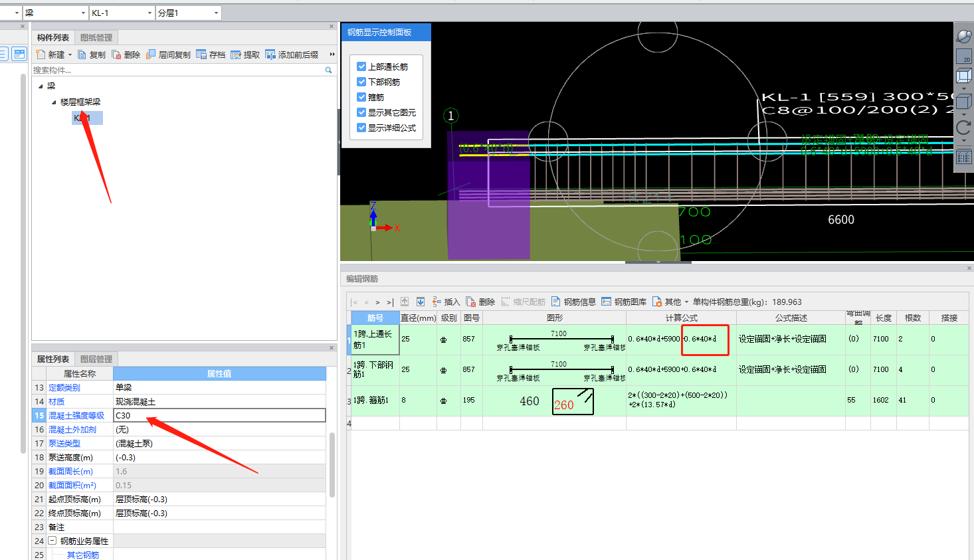Switch to 2D view icon

[964, 56]
